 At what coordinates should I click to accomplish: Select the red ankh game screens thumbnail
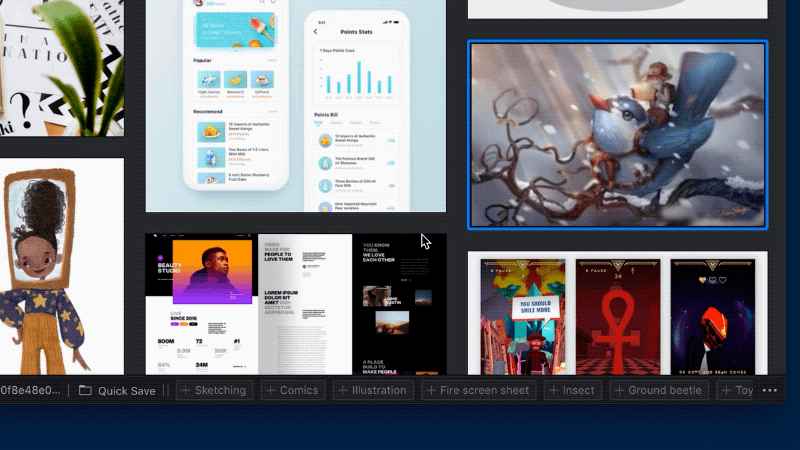(x=618, y=313)
